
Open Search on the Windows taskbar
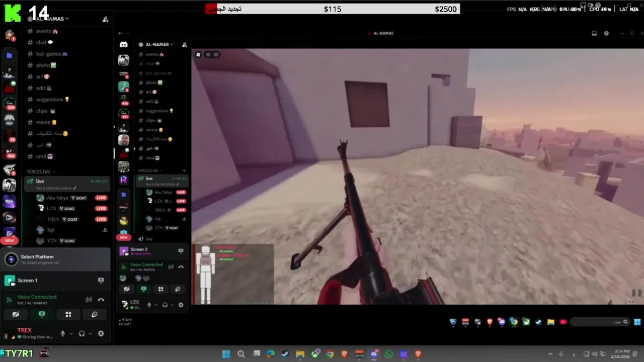[x=241, y=354]
